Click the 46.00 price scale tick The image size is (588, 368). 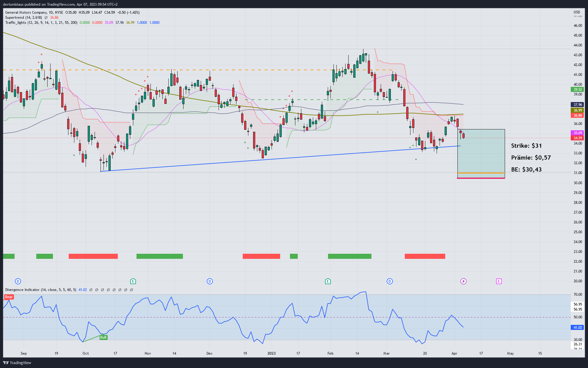point(578,26)
